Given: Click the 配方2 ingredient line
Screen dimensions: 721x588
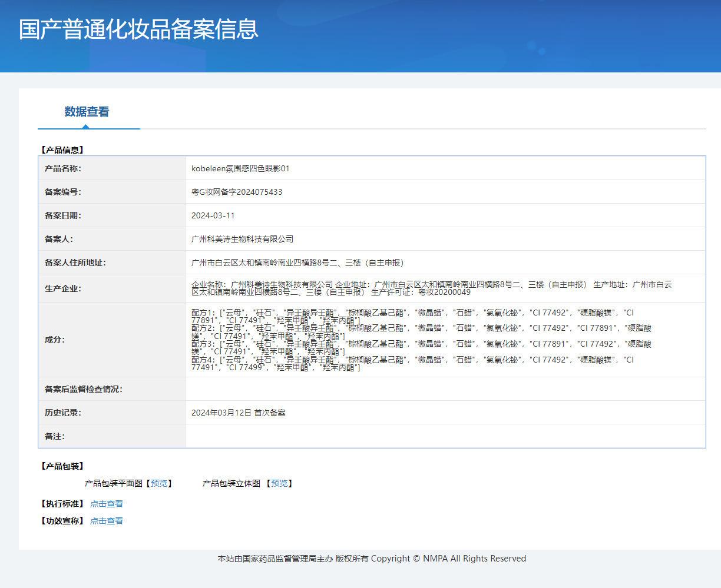Looking at the screenshot, I should [421, 332].
